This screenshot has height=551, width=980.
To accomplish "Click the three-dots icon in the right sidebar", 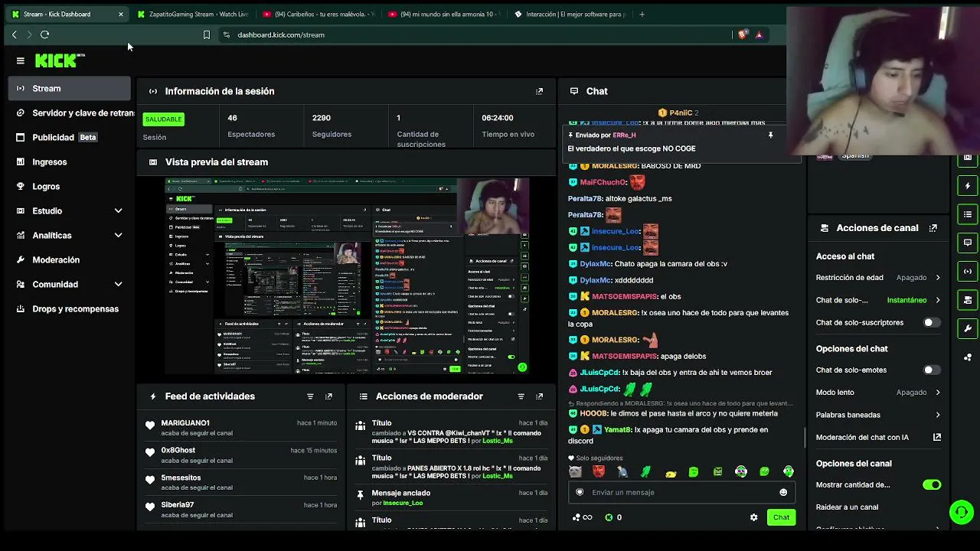I will click(968, 357).
